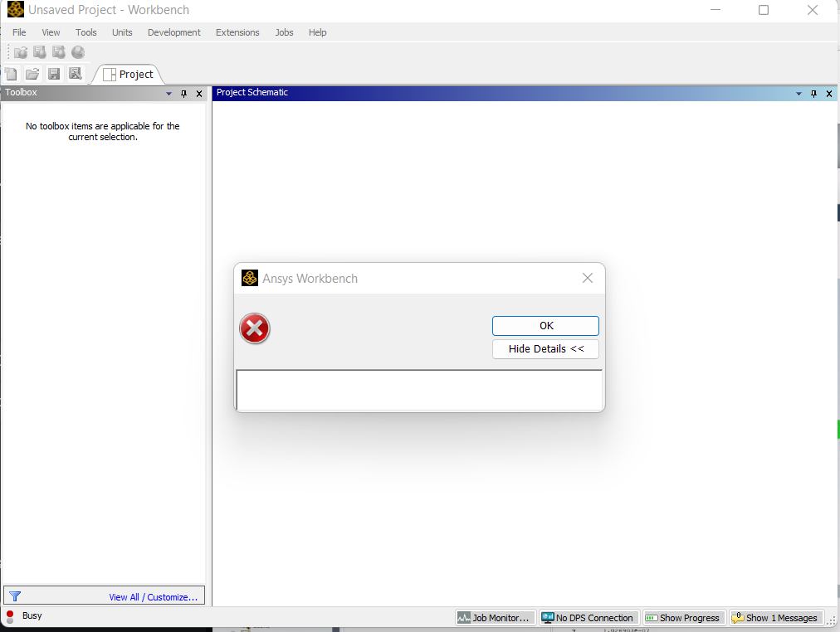Click the toolbar drag handle grip
This screenshot has width=840, height=632.
(x=8, y=52)
